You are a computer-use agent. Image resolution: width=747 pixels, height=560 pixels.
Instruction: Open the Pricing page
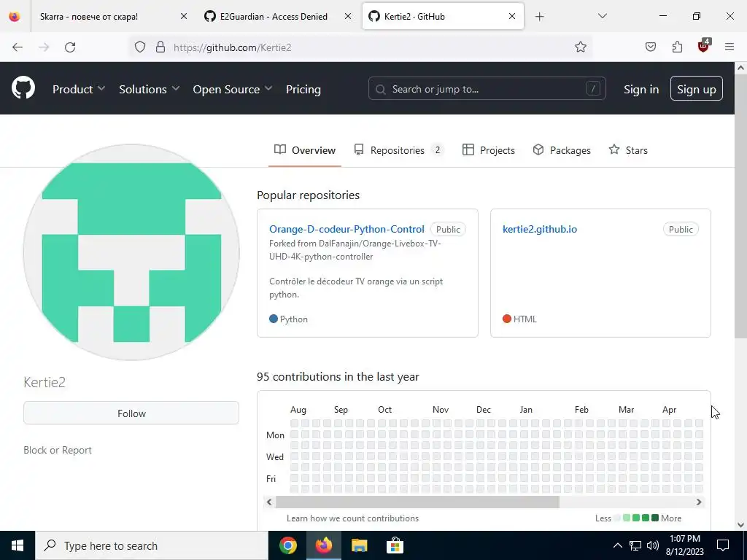pyautogui.click(x=303, y=89)
